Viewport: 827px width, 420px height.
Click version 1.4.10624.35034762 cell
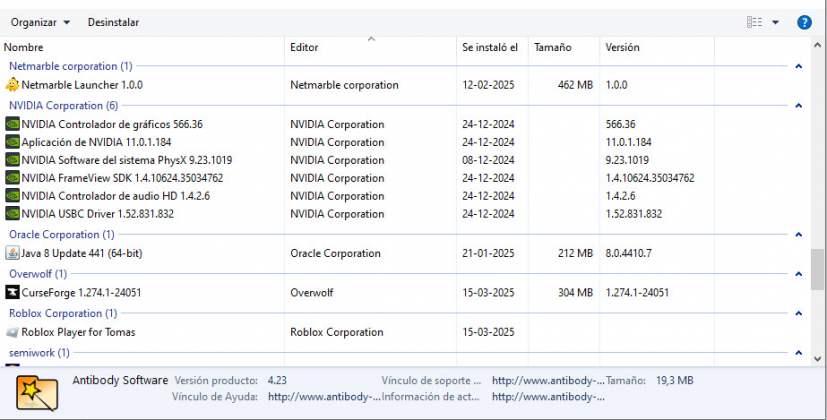coord(650,178)
